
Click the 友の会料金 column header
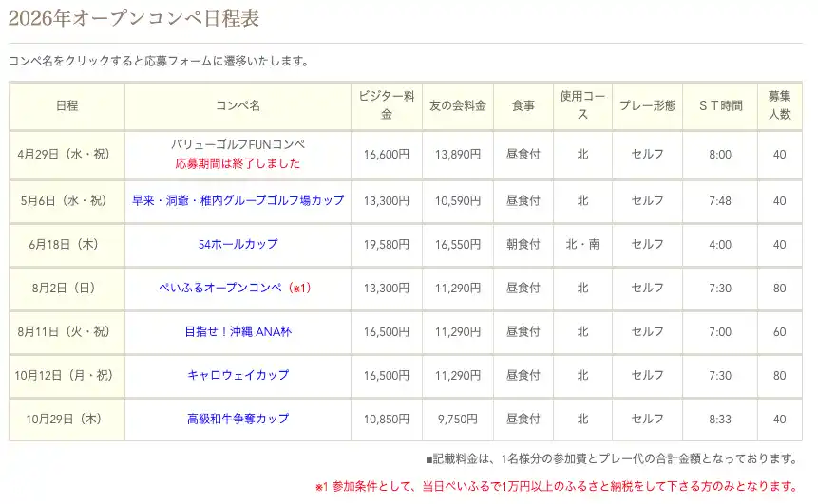point(457,105)
